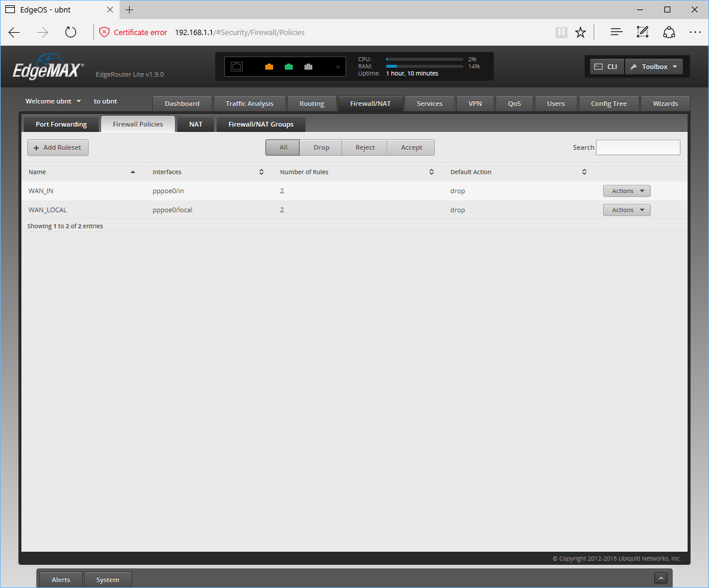Open Actions dropdown for WAN_LOCAL
Viewport: 709px width, 588px height.
[x=626, y=210]
